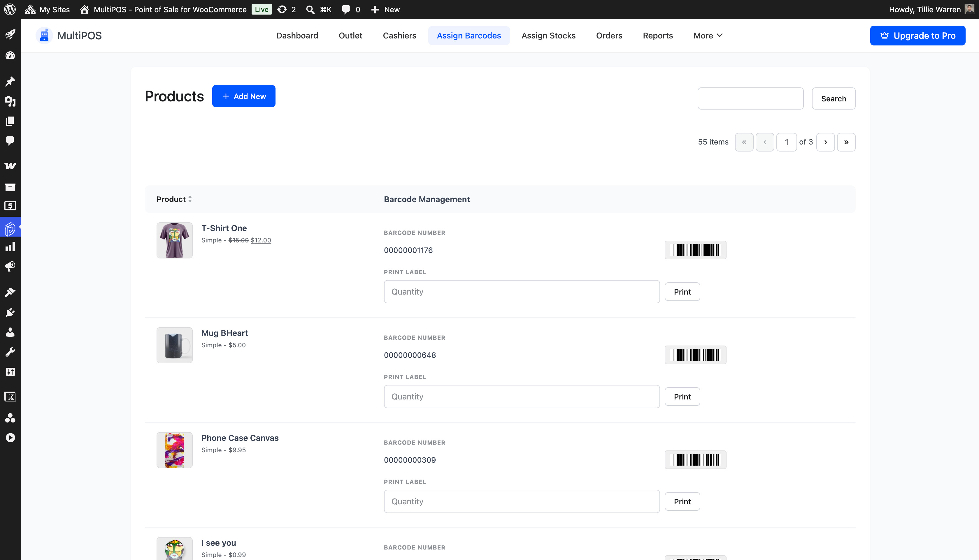Open Marketing megaphone sidebar icon

pos(10,266)
